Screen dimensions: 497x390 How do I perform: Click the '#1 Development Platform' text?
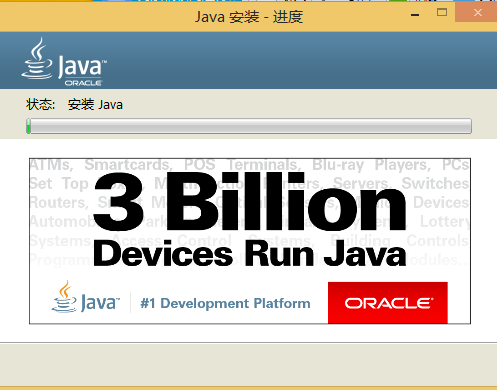click(225, 303)
